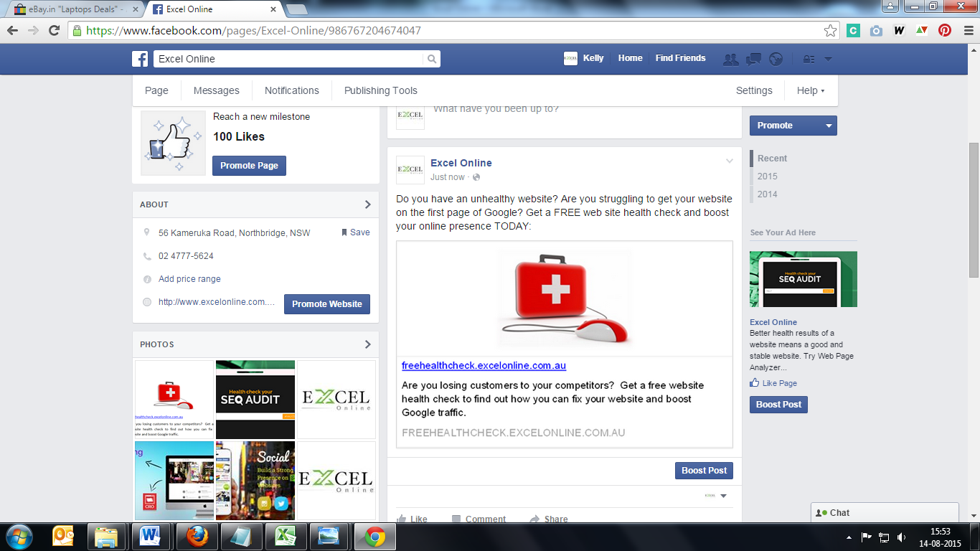Click the Facebook search input field
This screenshot has height=551, width=980.
click(x=288, y=59)
